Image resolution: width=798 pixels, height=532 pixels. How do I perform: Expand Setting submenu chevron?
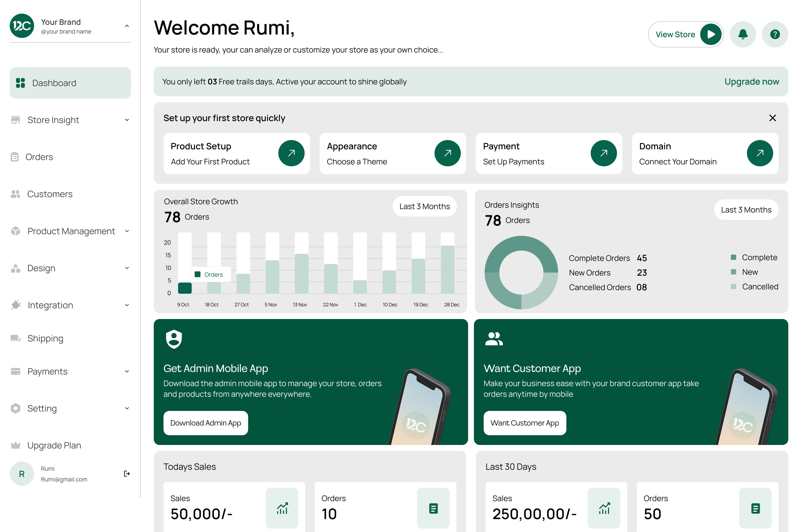[x=127, y=408]
